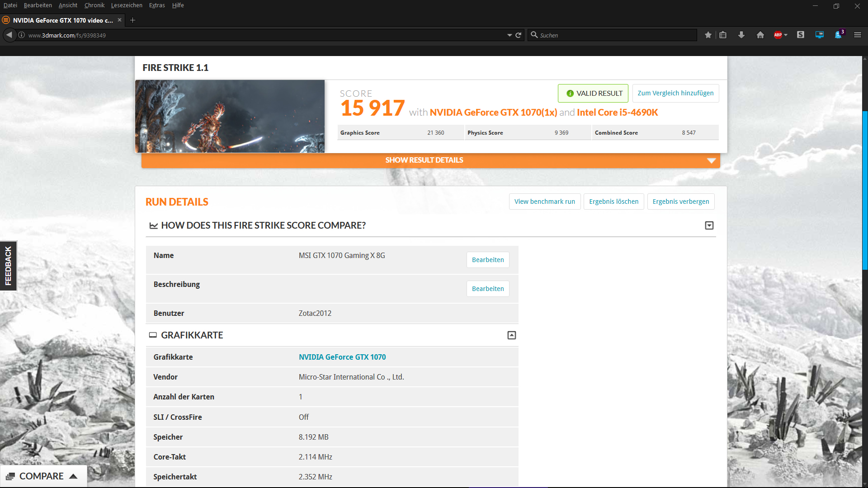Open the NVIDIA GeForce GTX 1070 link

(342, 357)
